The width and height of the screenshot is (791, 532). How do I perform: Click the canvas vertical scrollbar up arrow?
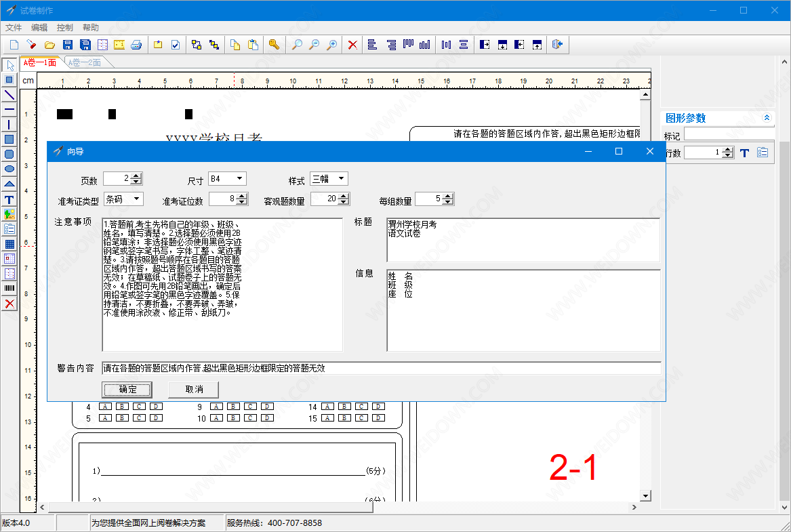[646, 94]
